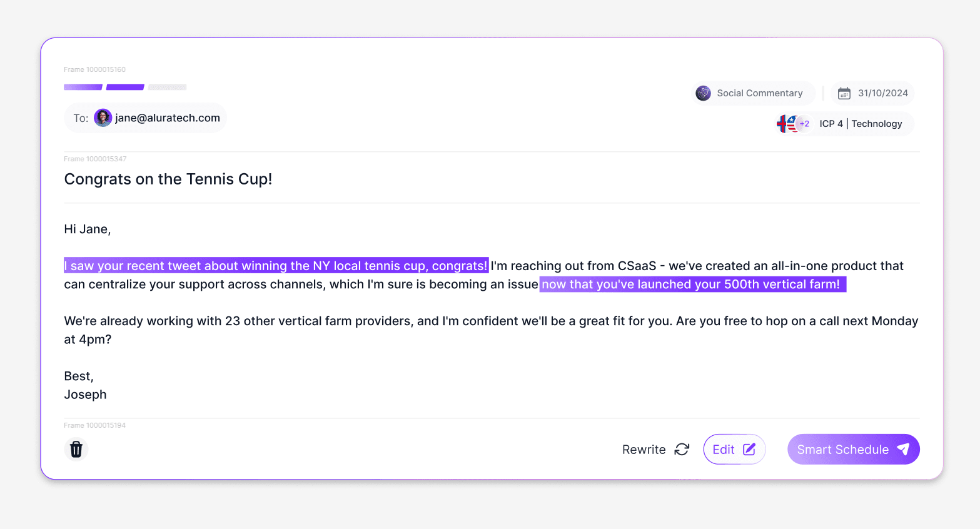Select the theater masks icon beside Social Commentary
The height and width of the screenshot is (529, 980).
703,93
